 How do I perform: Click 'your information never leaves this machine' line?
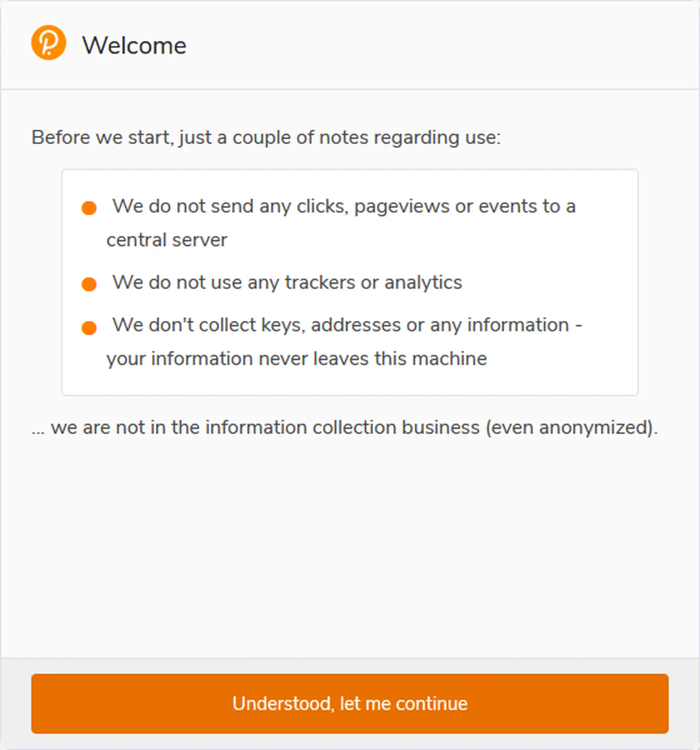(296, 358)
